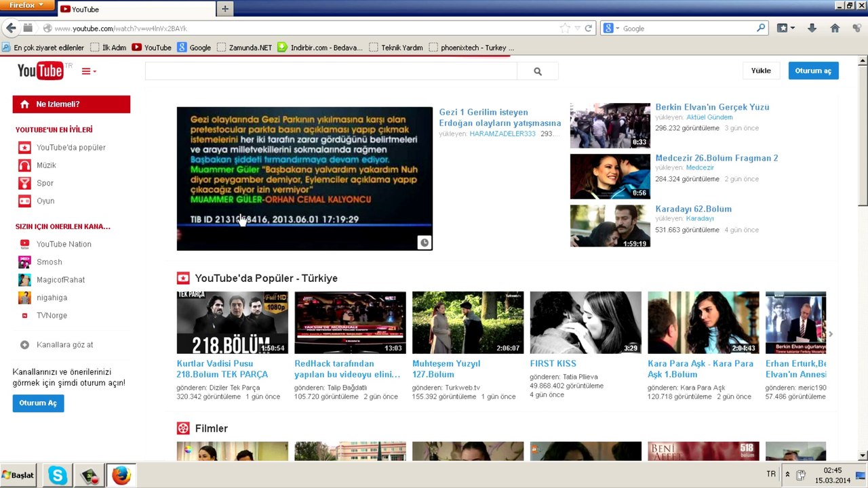
Task: Click the browser search bar magnifier icon
Action: tap(761, 28)
